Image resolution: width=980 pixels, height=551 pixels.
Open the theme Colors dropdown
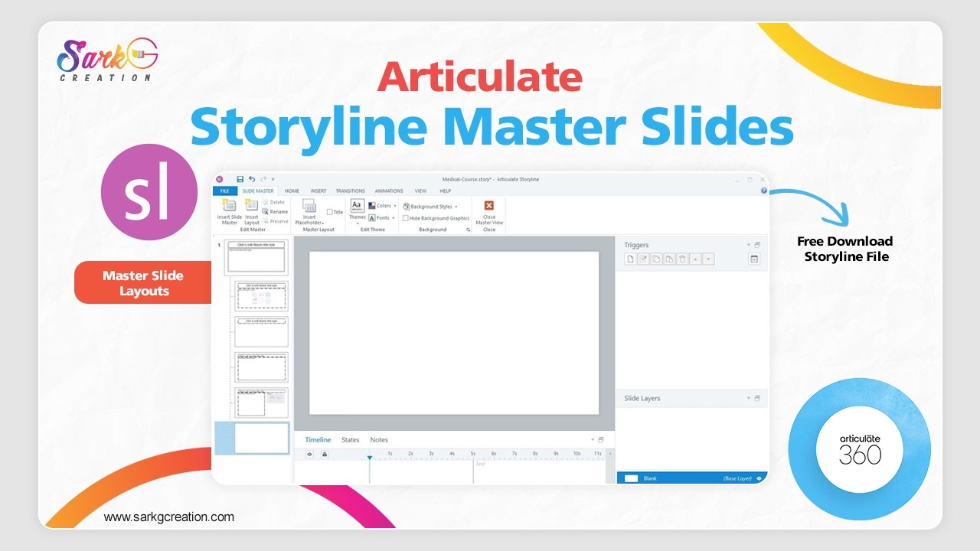point(382,206)
